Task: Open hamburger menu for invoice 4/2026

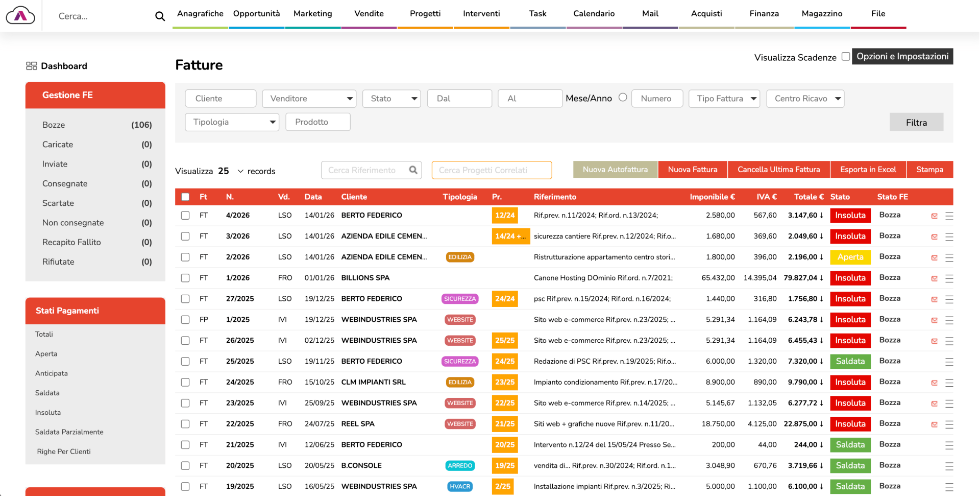Action: 949,216
